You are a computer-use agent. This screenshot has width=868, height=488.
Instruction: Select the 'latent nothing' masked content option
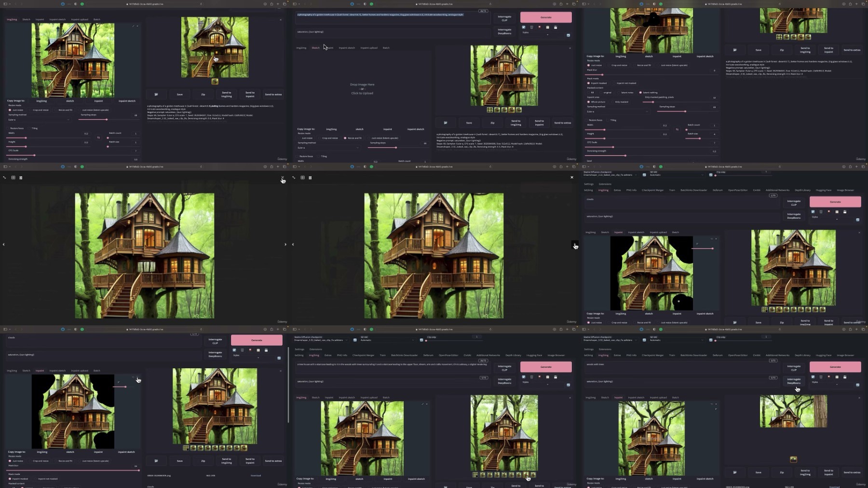click(x=640, y=93)
